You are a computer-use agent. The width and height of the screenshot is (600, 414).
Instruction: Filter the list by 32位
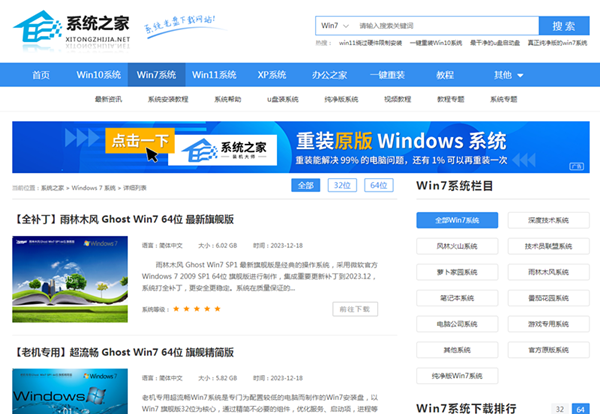(x=342, y=186)
